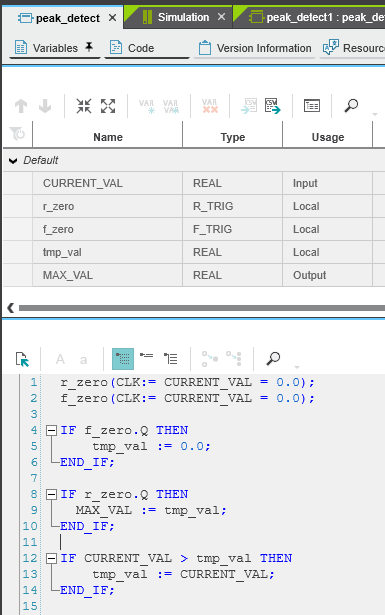
Task: Select the r_zero variable name
Action: pyautogui.click(x=58, y=206)
